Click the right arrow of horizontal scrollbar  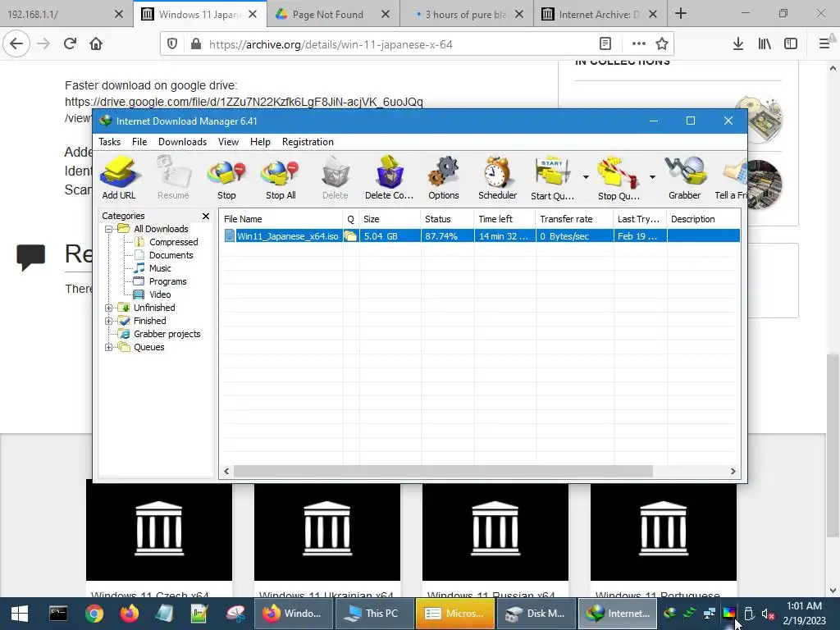pyautogui.click(x=733, y=472)
